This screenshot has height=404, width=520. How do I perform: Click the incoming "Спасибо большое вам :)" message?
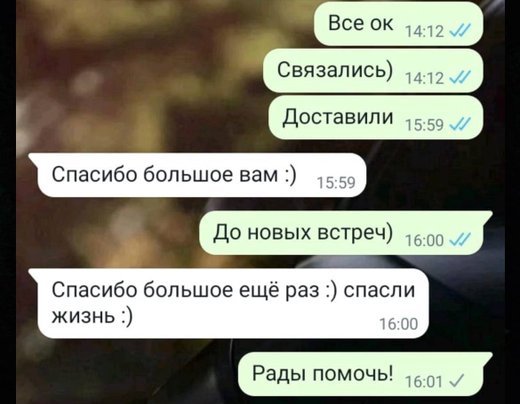pos(197,175)
